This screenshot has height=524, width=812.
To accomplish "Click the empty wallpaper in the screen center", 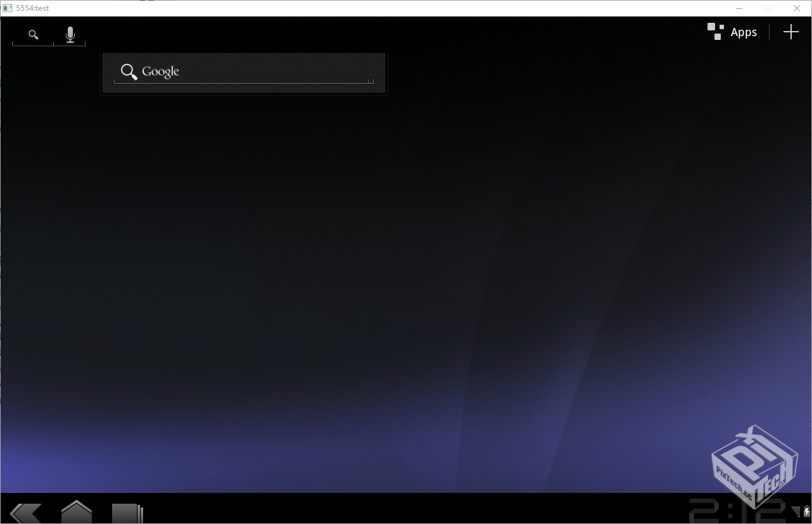I will (x=405, y=266).
